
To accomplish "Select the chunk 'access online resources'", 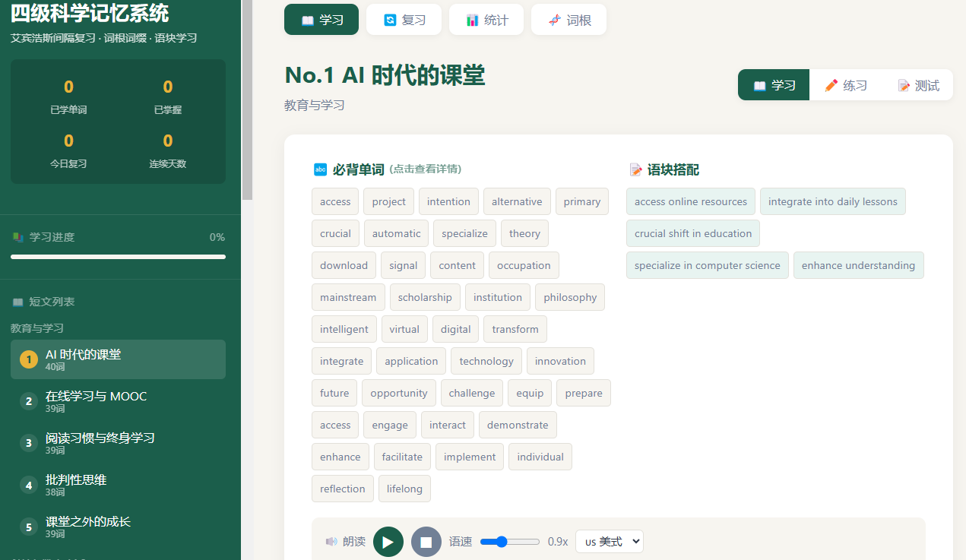I will click(x=691, y=201).
